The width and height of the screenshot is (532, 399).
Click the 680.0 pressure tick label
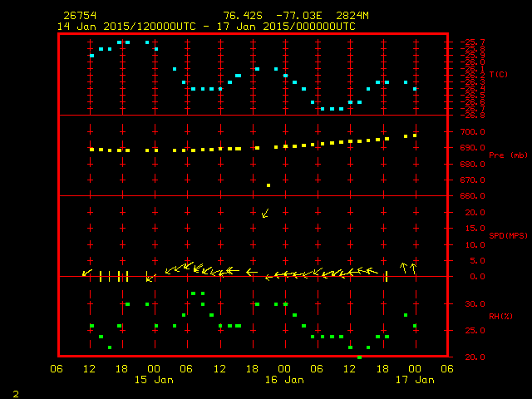point(472,164)
